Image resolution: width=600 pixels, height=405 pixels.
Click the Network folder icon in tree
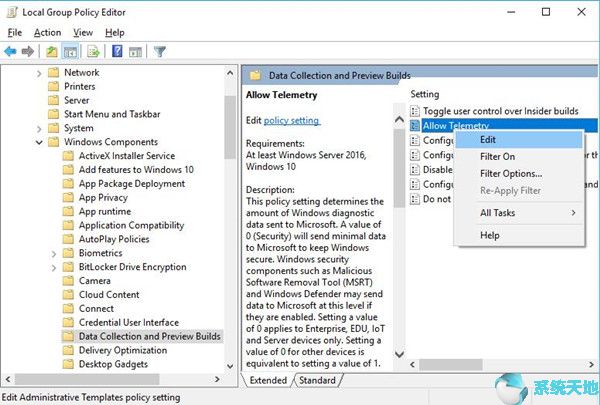point(54,72)
